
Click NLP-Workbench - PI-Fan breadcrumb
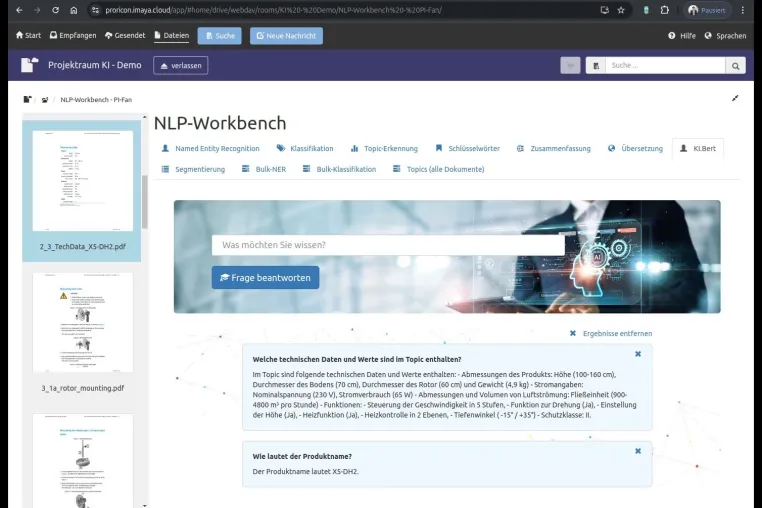tap(96, 100)
